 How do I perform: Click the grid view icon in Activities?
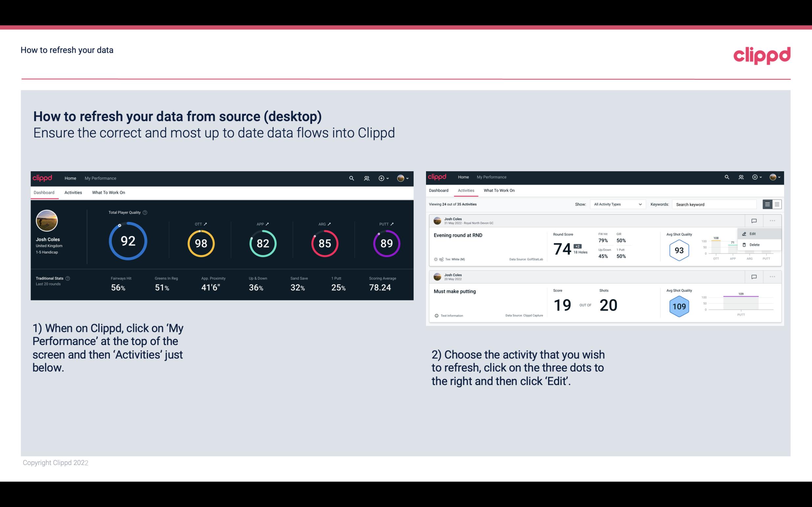[x=776, y=204]
